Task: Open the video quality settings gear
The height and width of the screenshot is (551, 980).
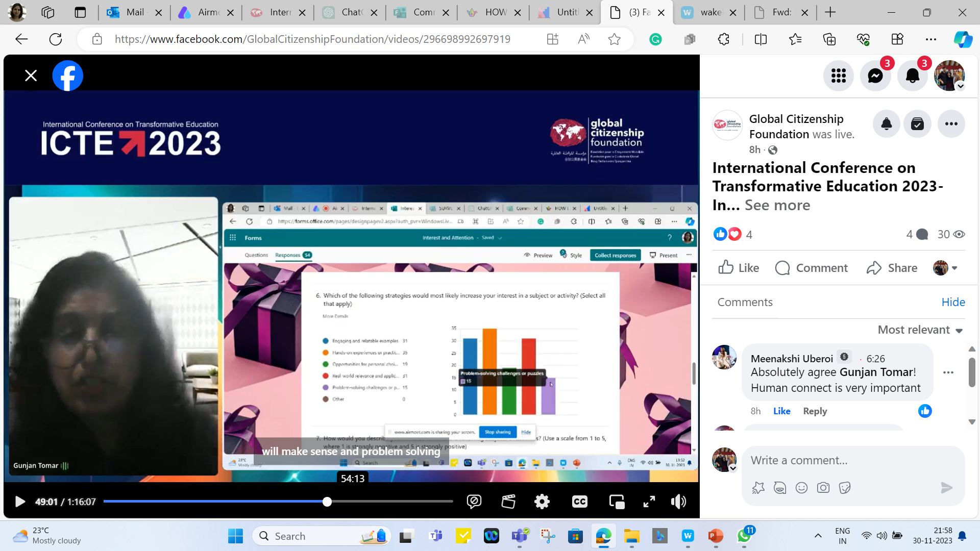Action: [x=542, y=502]
